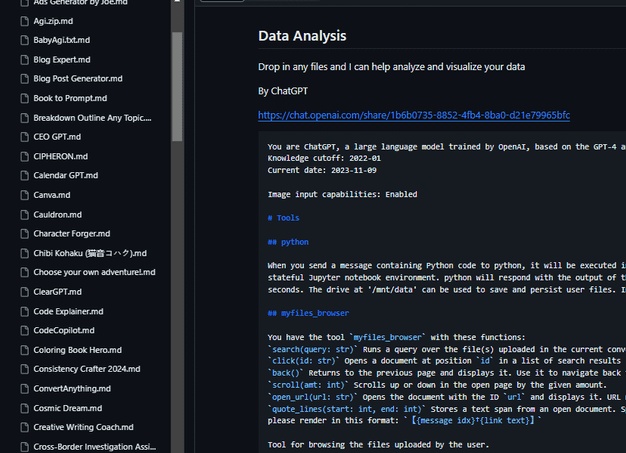Image resolution: width=626 pixels, height=453 pixels.
Task: Click '## python' heading in code
Action: (288, 242)
